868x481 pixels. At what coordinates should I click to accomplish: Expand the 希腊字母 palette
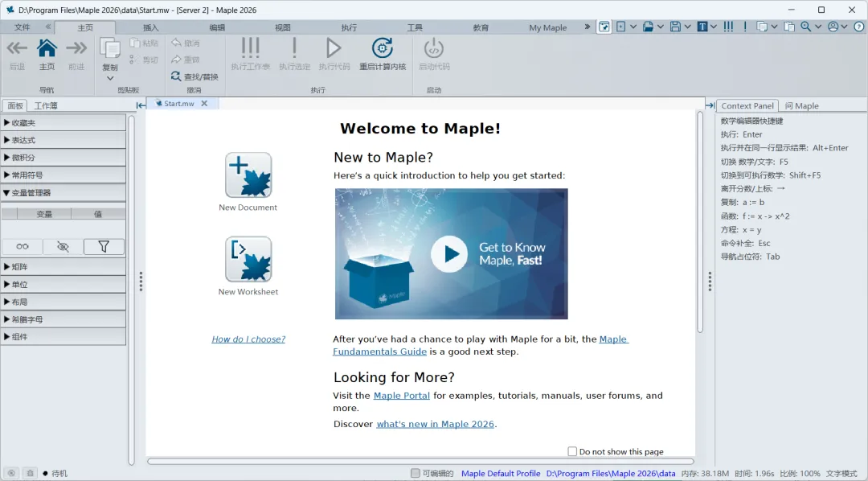pos(63,319)
